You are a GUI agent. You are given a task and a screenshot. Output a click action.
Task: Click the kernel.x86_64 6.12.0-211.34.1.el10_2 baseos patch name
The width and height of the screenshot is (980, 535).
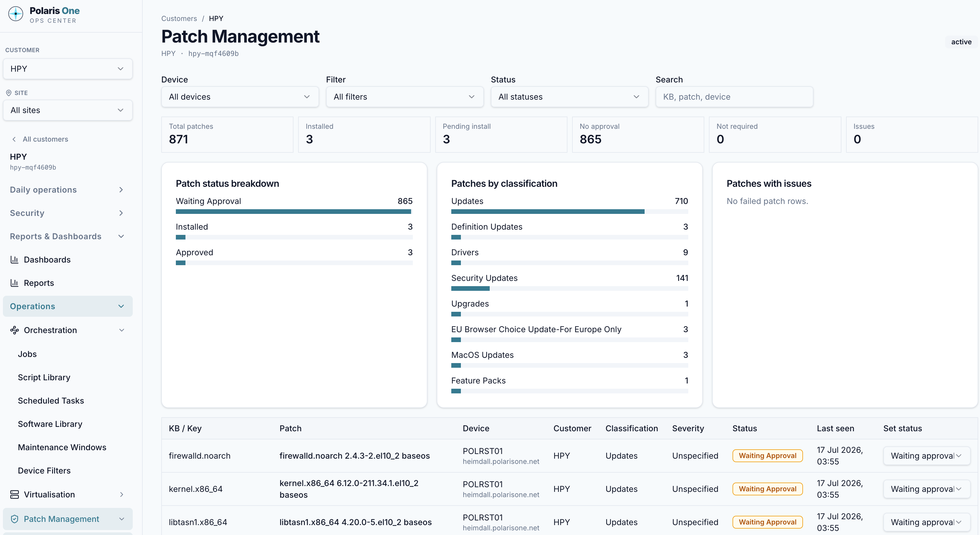tap(349, 489)
